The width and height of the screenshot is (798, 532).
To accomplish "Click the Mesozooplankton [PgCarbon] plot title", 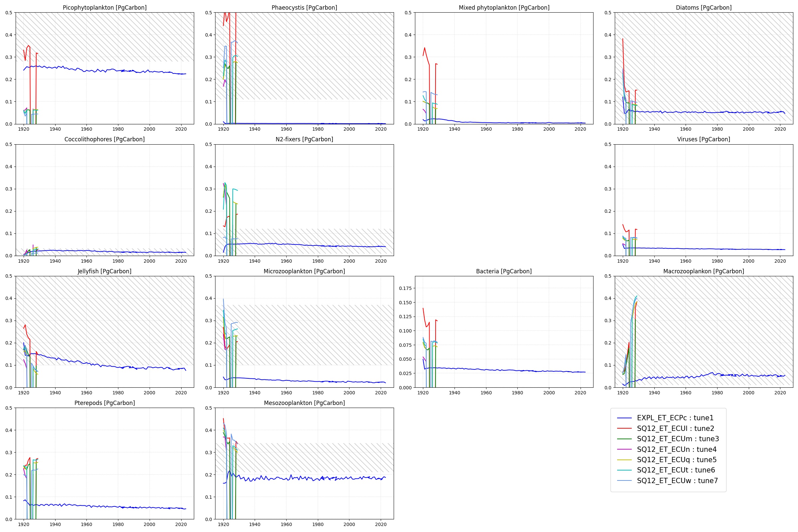I will [304, 403].
